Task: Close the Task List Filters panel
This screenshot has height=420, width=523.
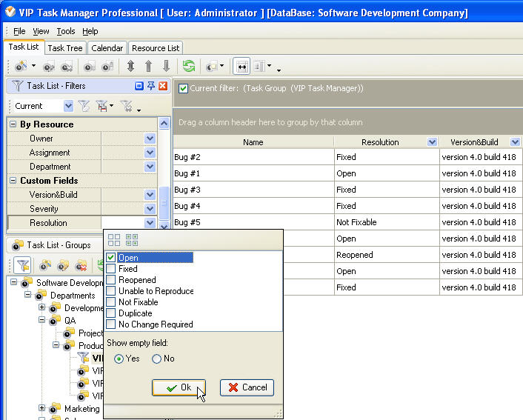Action: (163, 86)
